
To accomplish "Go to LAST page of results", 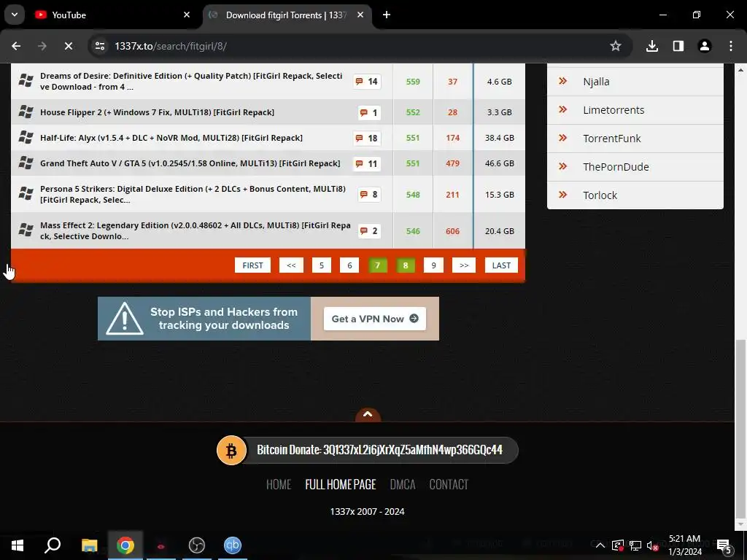I will coord(501,265).
